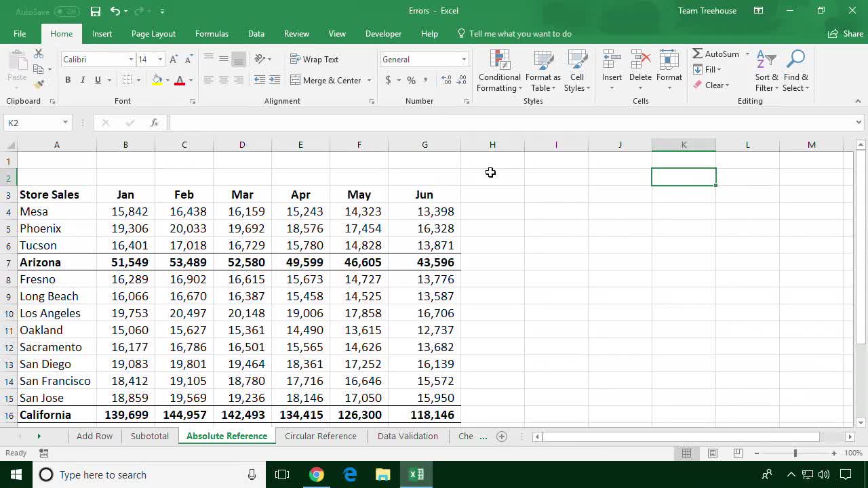Screen dimensions: 868x488
Task: Open the General number format dropdown
Action: (464, 60)
